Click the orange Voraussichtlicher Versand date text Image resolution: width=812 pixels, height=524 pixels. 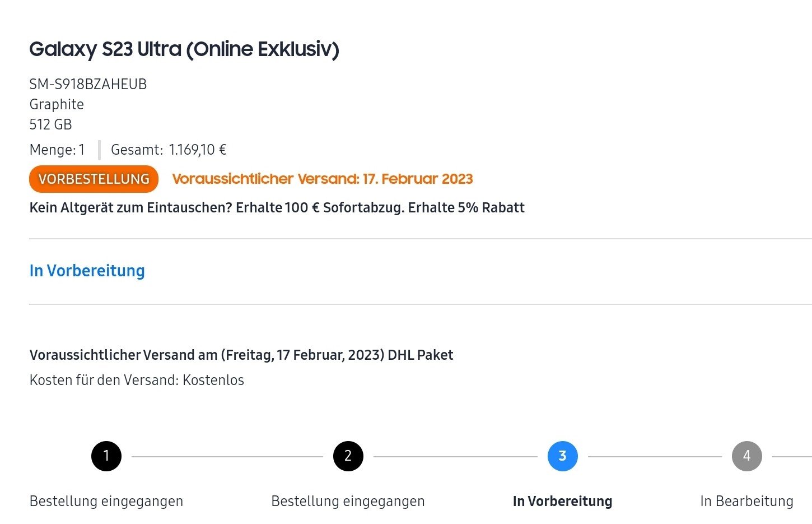tap(323, 179)
